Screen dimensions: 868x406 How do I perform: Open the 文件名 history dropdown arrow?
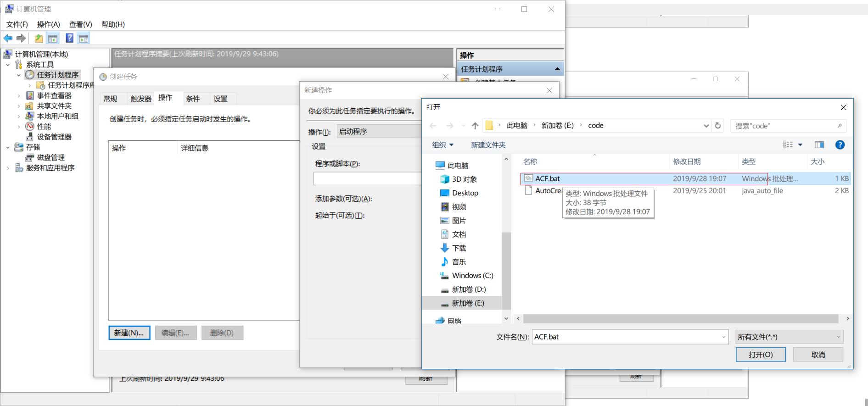click(723, 337)
